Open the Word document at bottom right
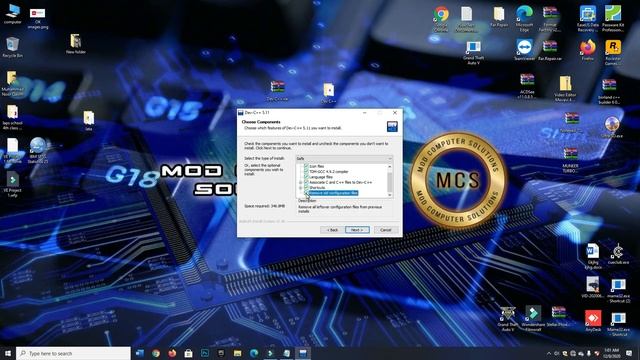This screenshot has height=360, width=640. coord(593,256)
